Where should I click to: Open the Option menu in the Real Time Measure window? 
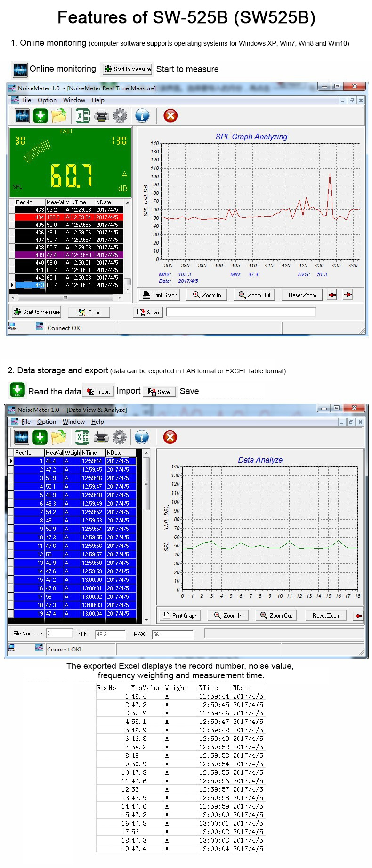47,100
